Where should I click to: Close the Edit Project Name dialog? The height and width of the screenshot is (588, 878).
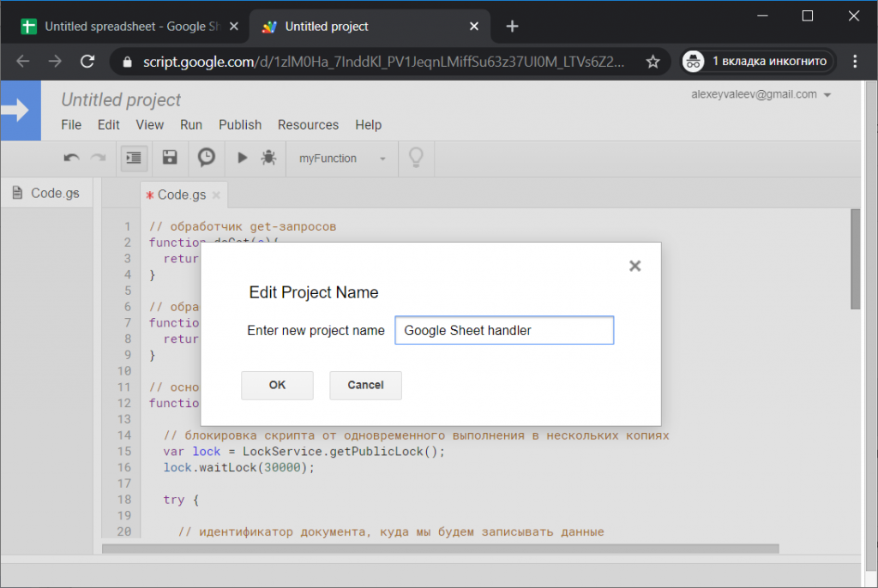tap(634, 266)
